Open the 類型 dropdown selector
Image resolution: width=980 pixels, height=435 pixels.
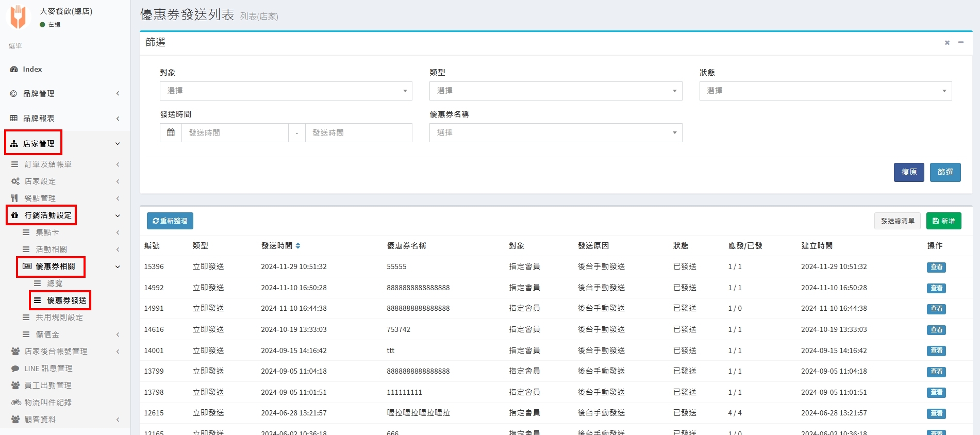555,91
